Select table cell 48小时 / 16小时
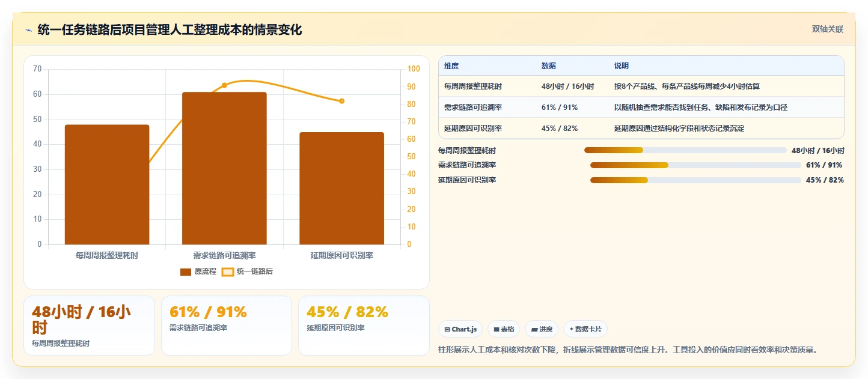The height and width of the screenshot is (379, 868). (x=568, y=86)
